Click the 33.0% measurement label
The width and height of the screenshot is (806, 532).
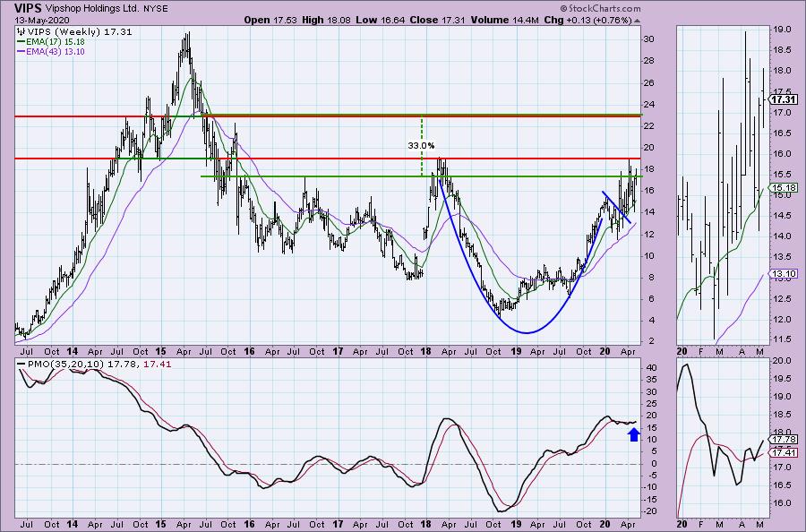click(x=421, y=145)
